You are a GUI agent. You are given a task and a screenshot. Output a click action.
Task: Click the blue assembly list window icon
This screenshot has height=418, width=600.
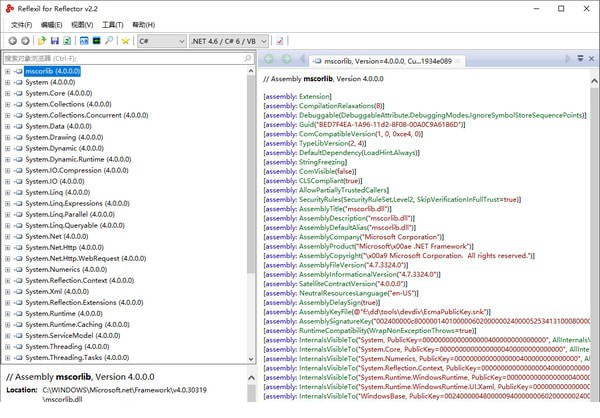(84, 41)
